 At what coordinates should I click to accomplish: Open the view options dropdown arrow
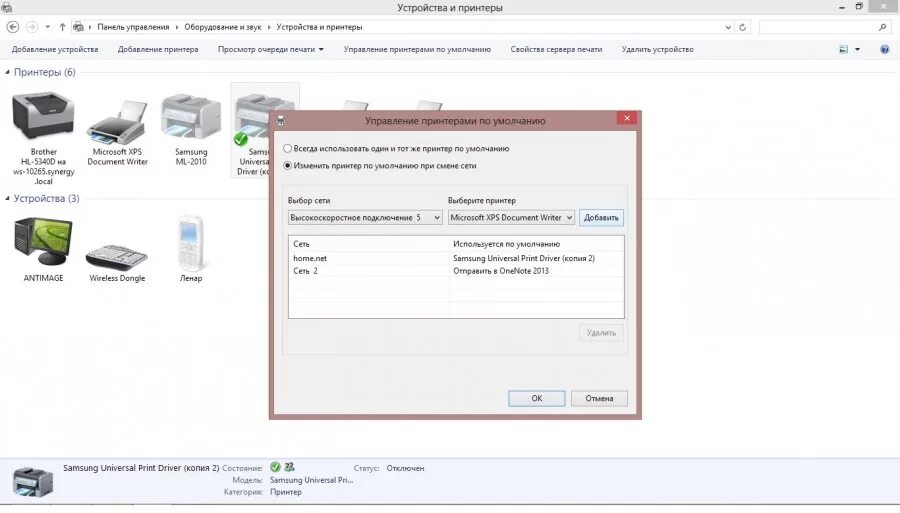858,49
